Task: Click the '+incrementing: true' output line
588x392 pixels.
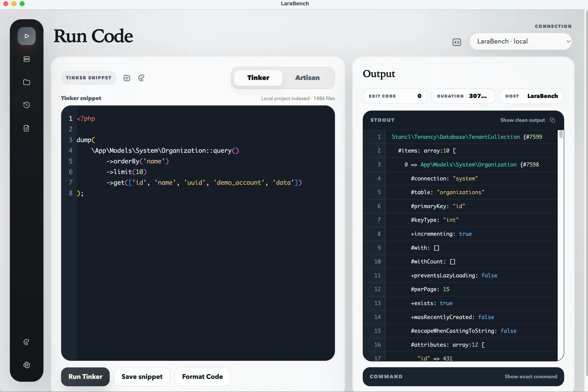Action: pos(441,234)
